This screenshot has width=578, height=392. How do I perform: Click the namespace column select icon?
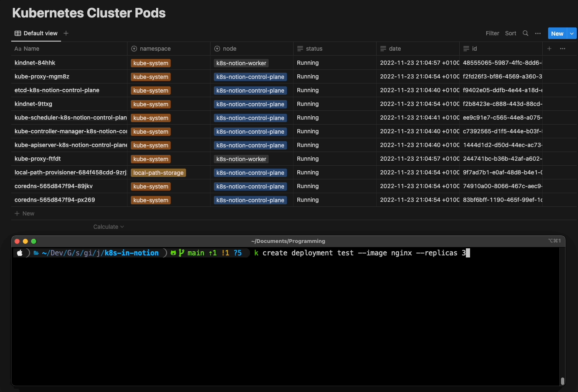134,49
